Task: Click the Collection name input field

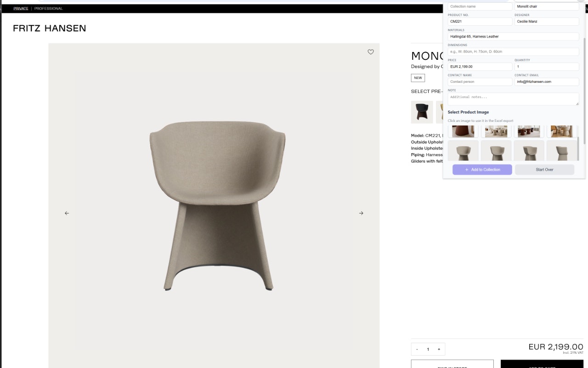Action: [x=480, y=6]
